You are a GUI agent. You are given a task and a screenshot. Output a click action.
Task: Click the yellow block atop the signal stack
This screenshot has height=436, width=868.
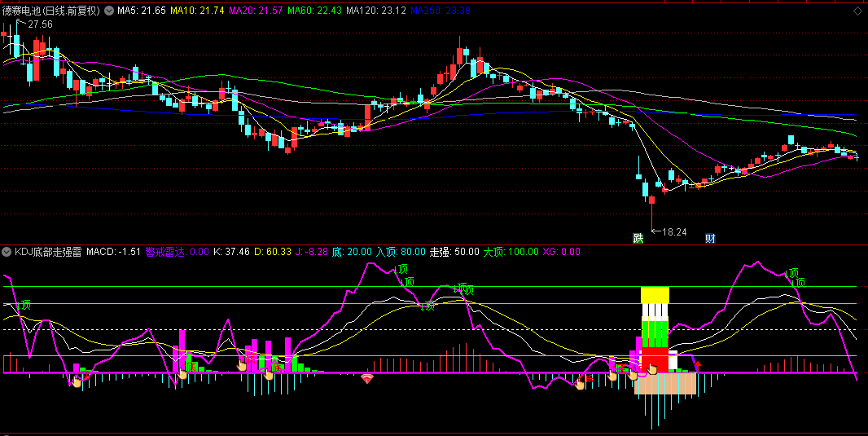(x=655, y=295)
